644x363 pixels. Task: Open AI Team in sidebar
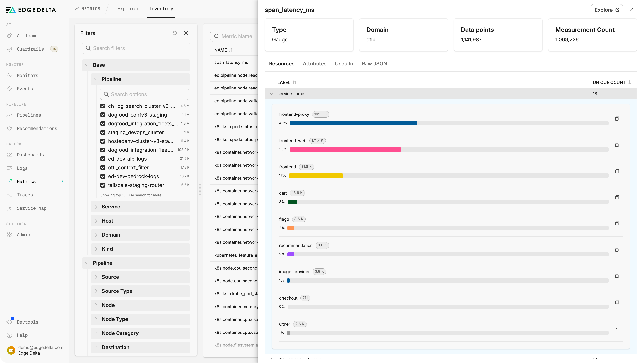pyautogui.click(x=26, y=36)
